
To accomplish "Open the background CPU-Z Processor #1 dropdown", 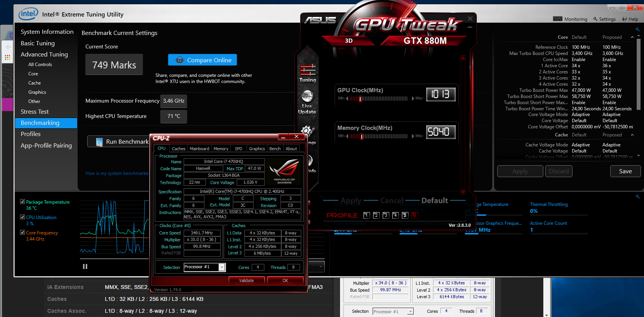I will tap(410, 311).
